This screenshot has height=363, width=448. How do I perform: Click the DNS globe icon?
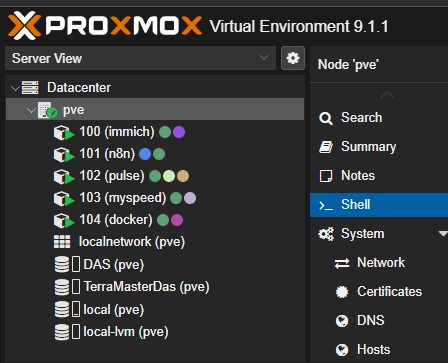(x=342, y=321)
